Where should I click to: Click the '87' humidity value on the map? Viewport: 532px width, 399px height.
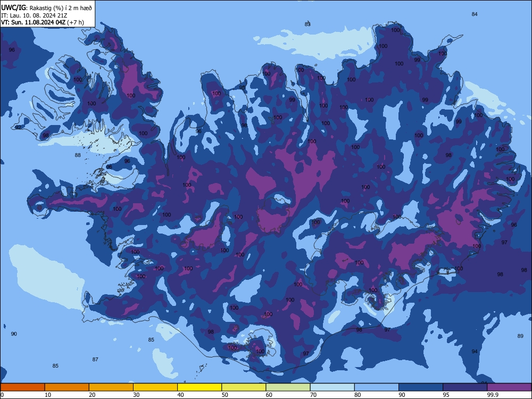[95, 359]
